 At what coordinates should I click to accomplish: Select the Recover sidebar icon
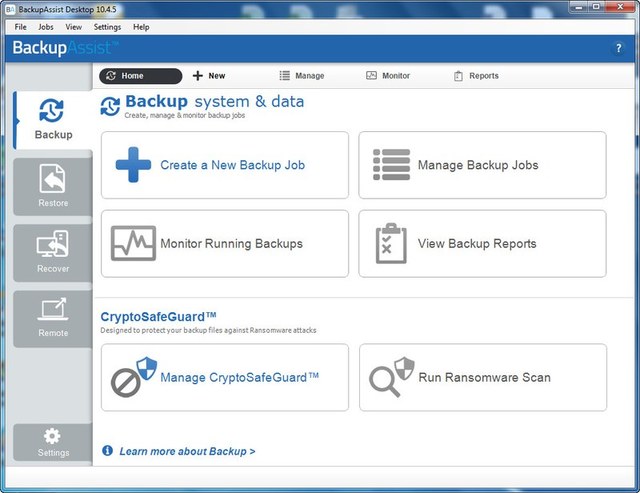(x=53, y=251)
